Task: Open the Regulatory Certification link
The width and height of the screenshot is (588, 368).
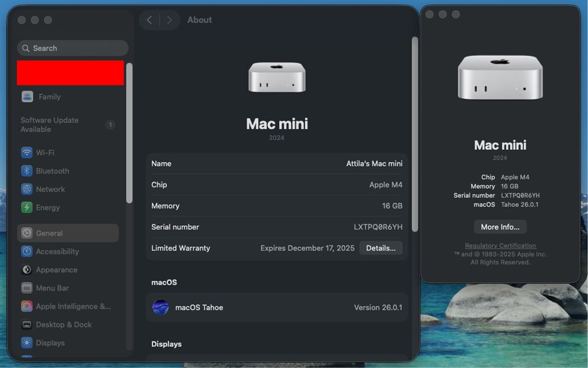Action: pyautogui.click(x=500, y=246)
